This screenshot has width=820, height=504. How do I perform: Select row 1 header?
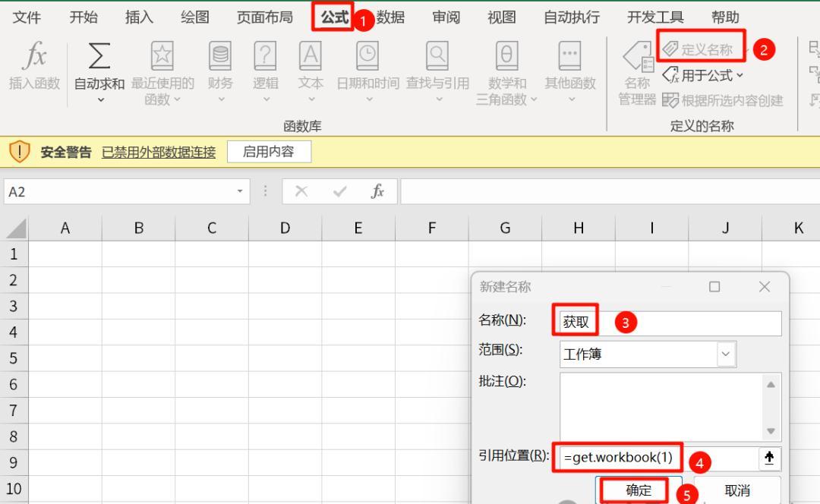(14, 254)
